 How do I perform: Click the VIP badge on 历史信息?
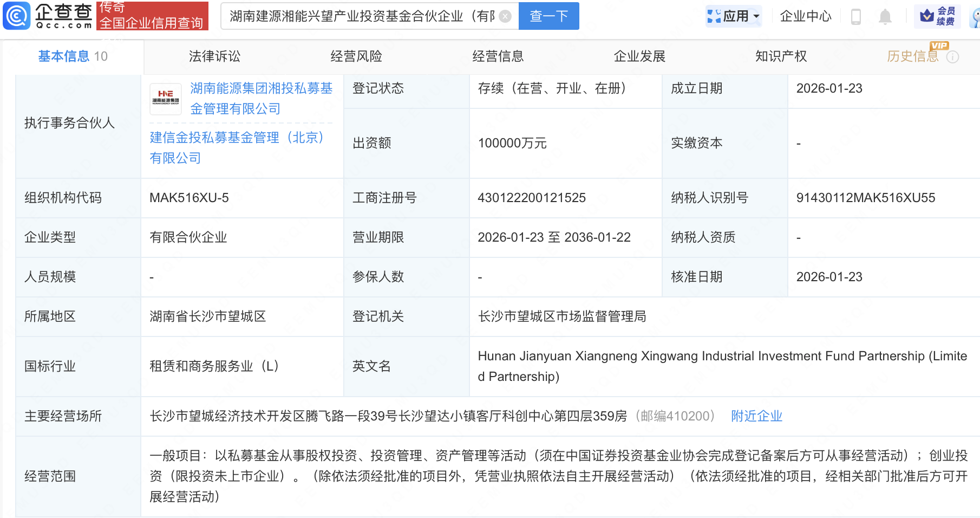pyautogui.click(x=939, y=46)
